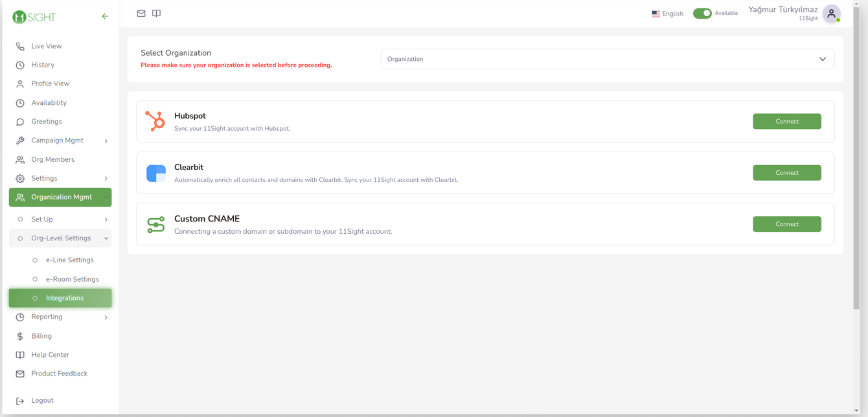Viewport: 868px width, 417px height.
Task: Click the Custom CNAME green icon
Action: 156,225
